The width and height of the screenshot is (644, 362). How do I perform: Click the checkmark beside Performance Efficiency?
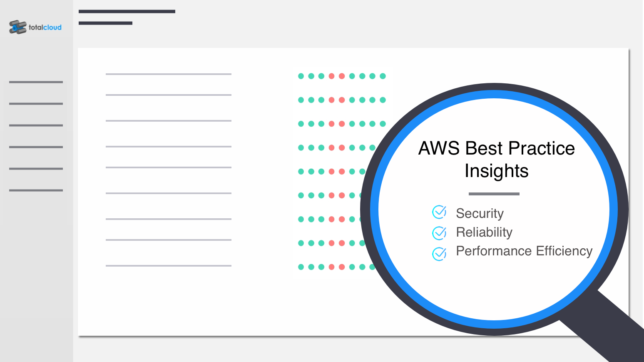tap(439, 253)
